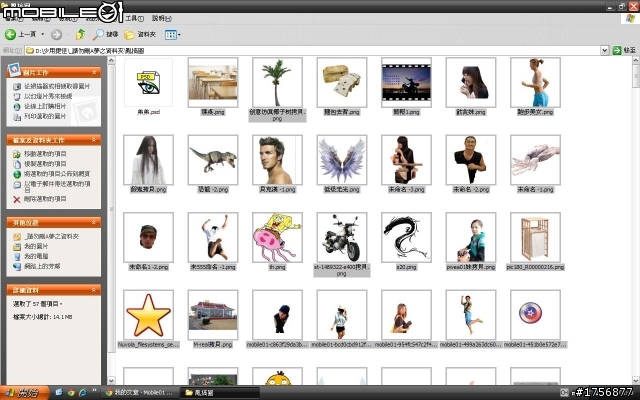Open 我的電腦 (My Computer) location
The height and width of the screenshot is (400, 640).
click(x=31, y=256)
